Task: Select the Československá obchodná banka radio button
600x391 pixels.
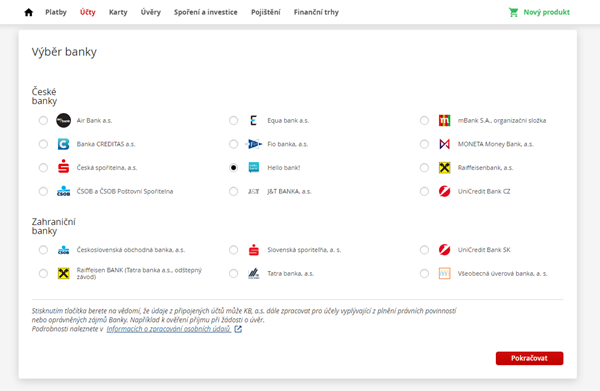Action: 43,250
